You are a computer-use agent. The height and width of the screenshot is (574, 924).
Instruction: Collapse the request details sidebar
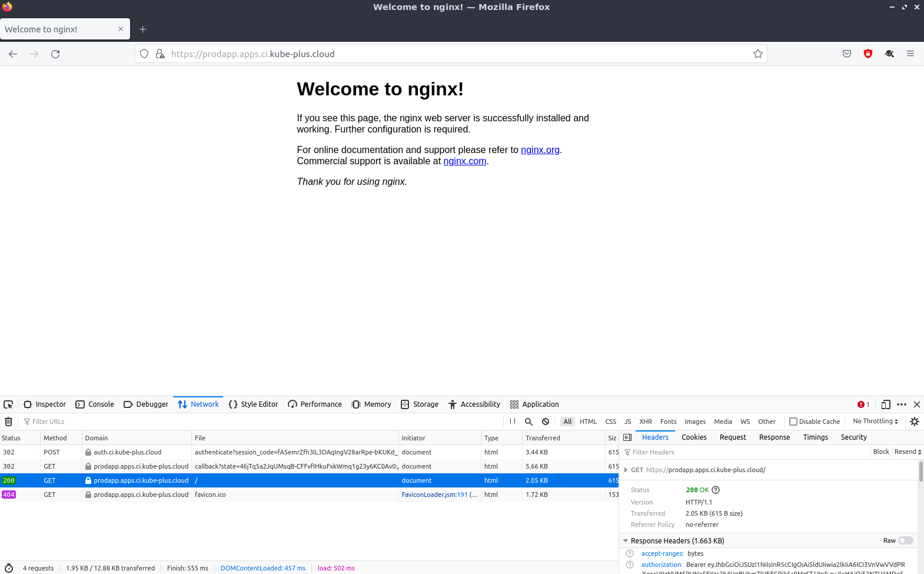coord(627,437)
